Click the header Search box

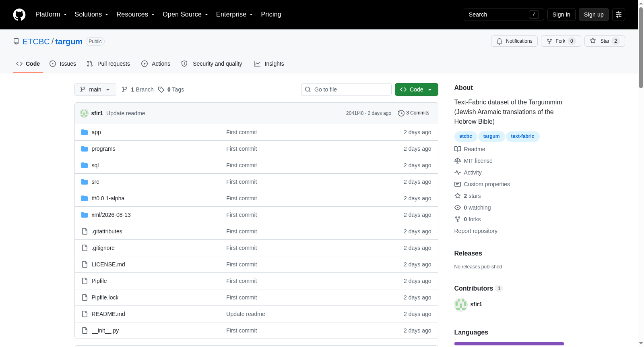[x=504, y=15]
